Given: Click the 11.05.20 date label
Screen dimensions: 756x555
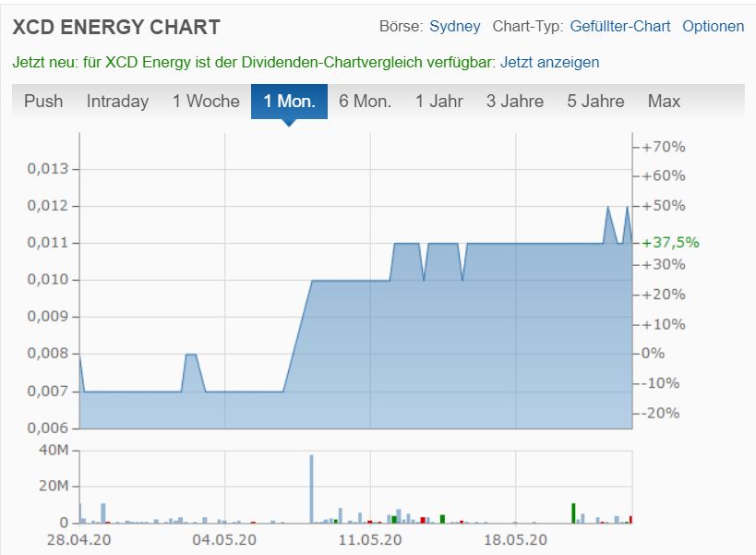Looking at the screenshot, I should click(x=370, y=539).
